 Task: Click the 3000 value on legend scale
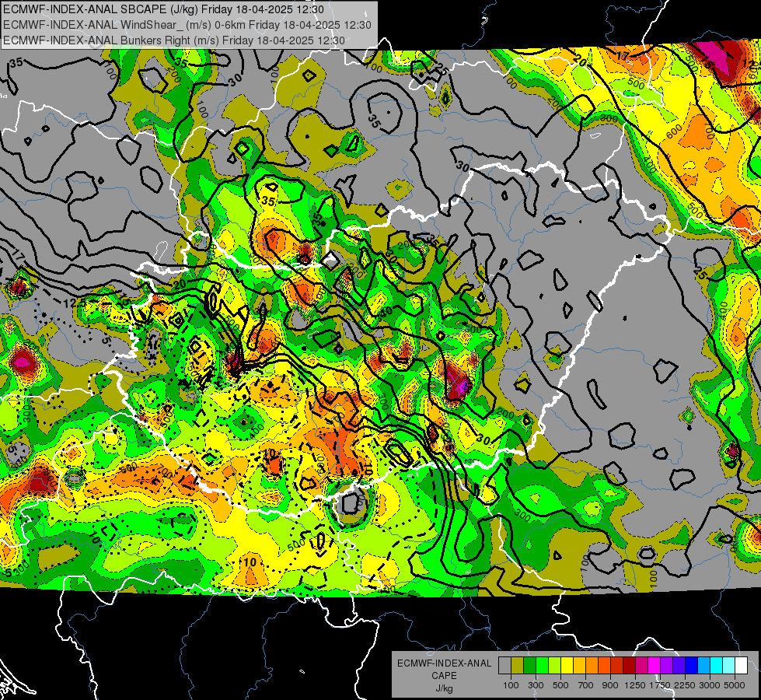coord(710,685)
